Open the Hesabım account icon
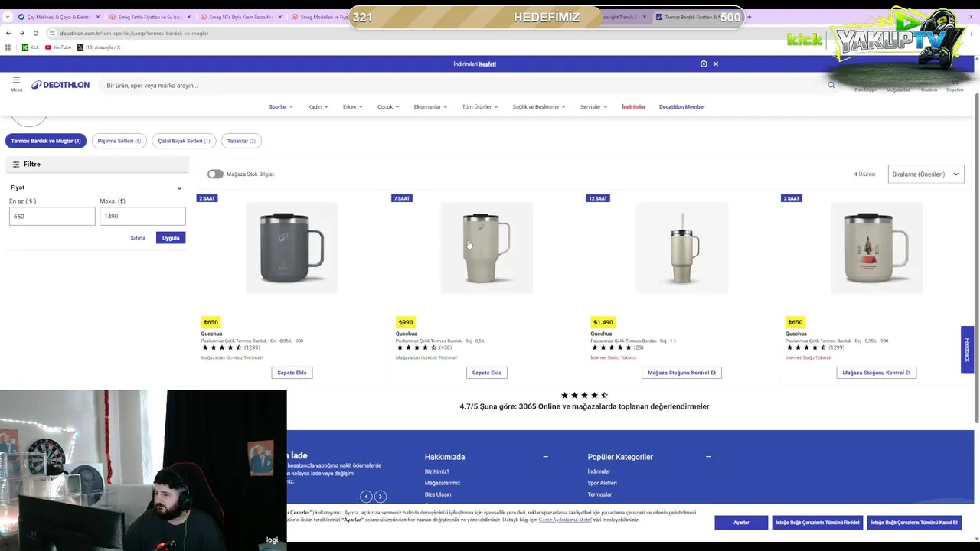Viewport: 980px width, 551px height. (x=928, y=86)
